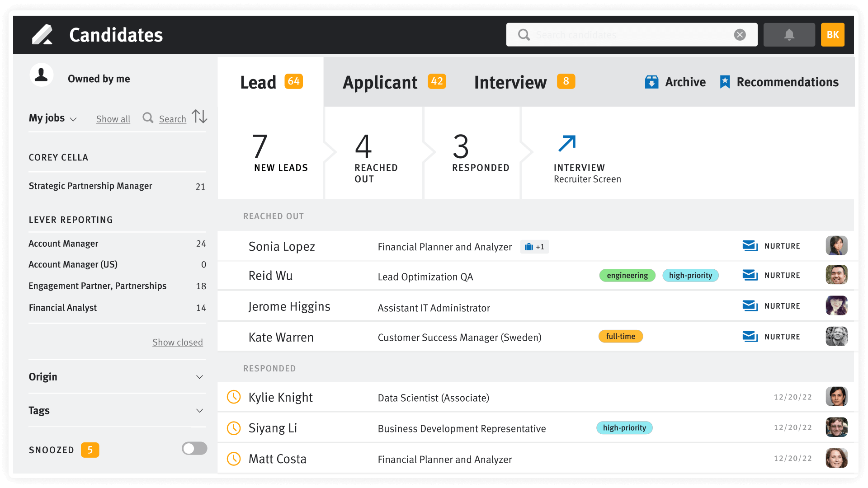The height and width of the screenshot is (488, 868).
Task: Click the clock icon next to Kylie Knight
Action: coord(234,397)
